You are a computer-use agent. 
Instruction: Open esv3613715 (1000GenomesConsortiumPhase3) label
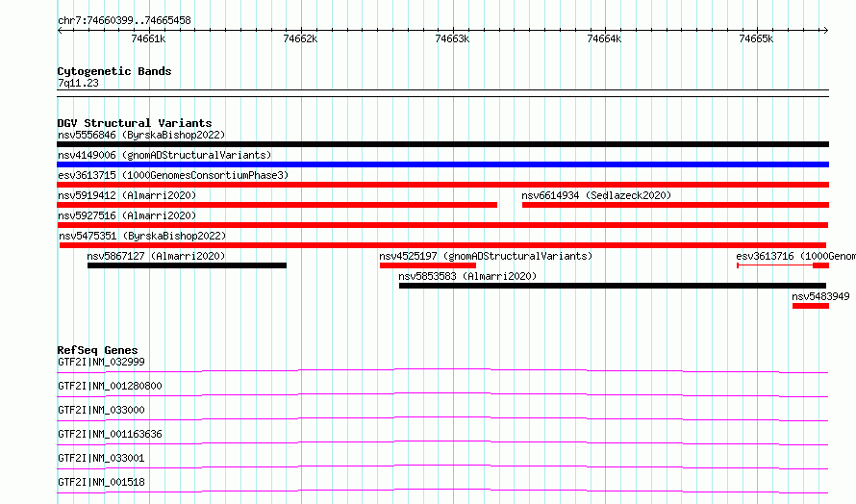173,175
